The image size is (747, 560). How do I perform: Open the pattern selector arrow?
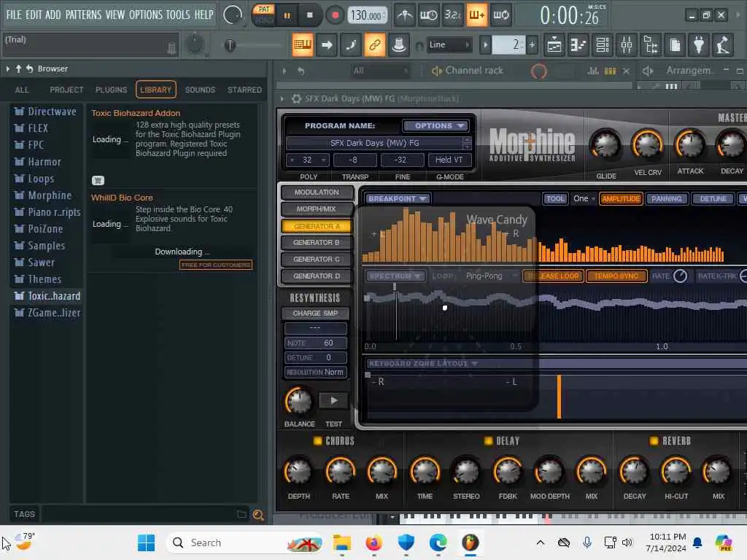click(485, 45)
